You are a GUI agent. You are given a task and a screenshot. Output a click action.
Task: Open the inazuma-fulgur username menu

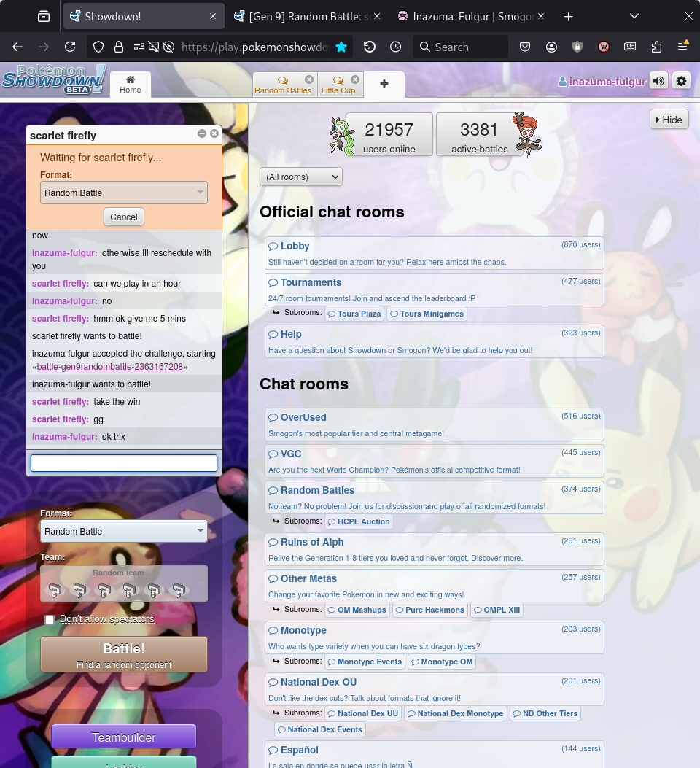click(602, 81)
